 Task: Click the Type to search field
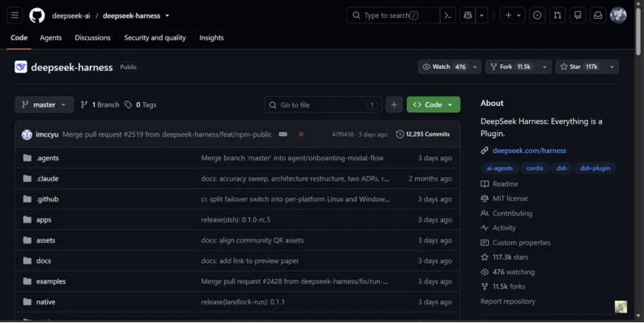[393, 16]
